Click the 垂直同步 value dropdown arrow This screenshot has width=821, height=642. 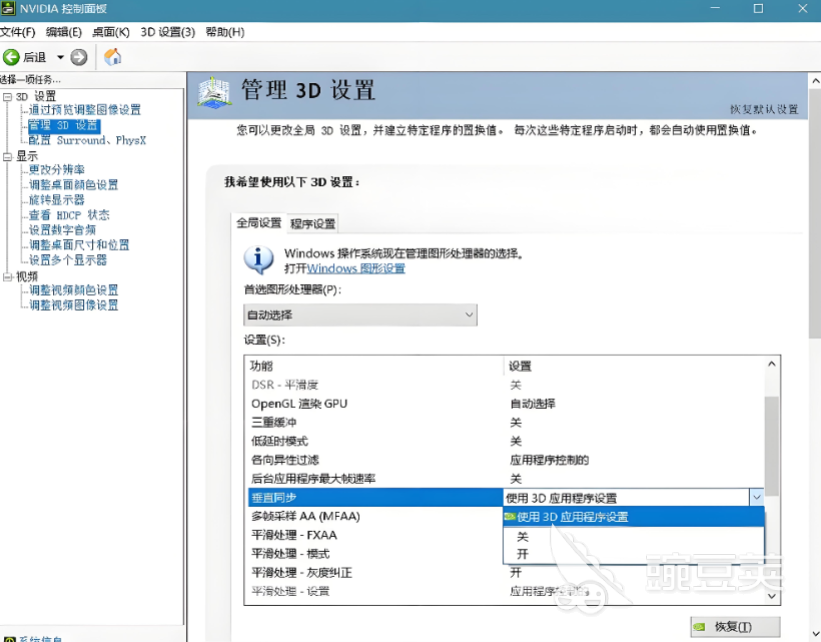point(757,497)
